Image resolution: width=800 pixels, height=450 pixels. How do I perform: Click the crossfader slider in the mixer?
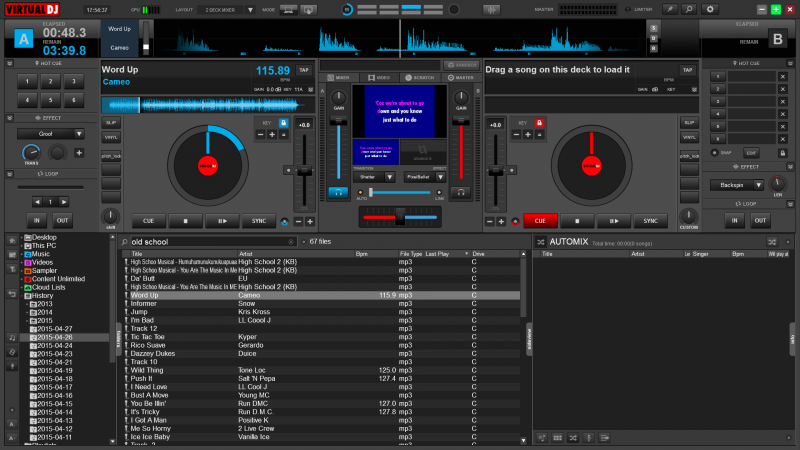tap(399, 217)
